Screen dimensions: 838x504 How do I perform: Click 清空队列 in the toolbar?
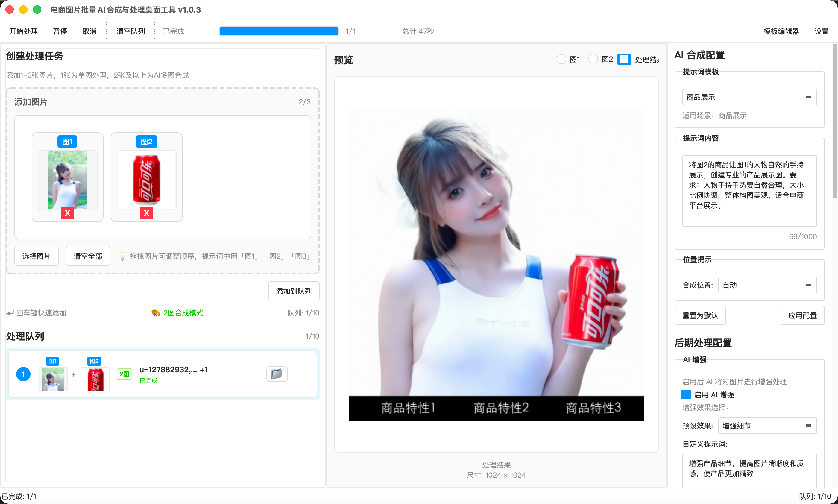[131, 31]
